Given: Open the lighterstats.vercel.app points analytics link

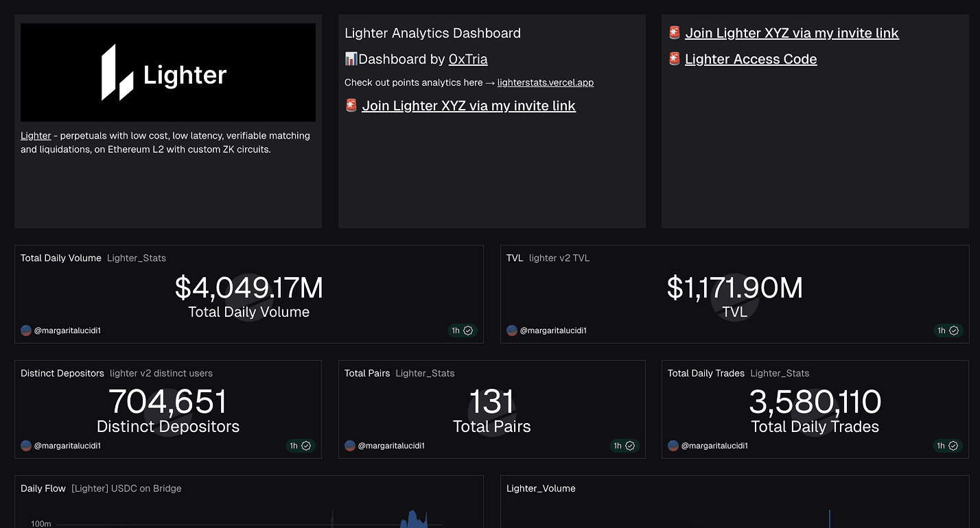Looking at the screenshot, I should (545, 82).
